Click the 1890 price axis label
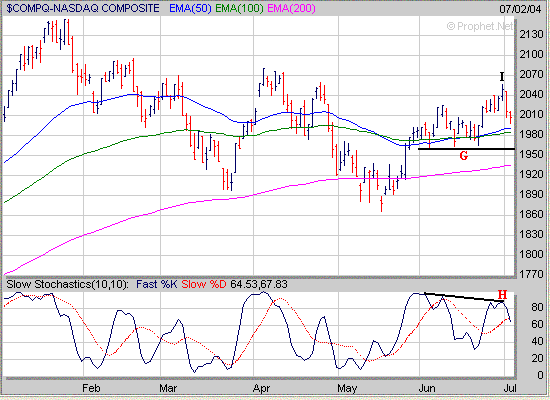The image size is (550, 400). 531,194
